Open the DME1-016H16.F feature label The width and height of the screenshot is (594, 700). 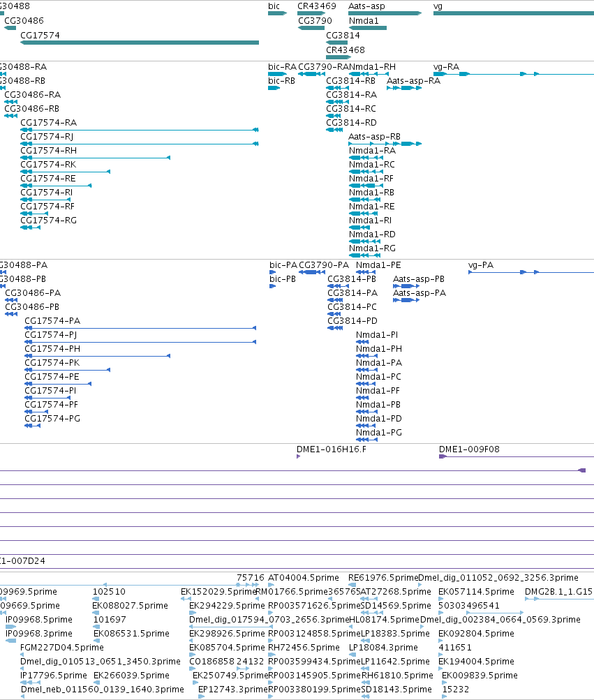(x=332, y=449)
